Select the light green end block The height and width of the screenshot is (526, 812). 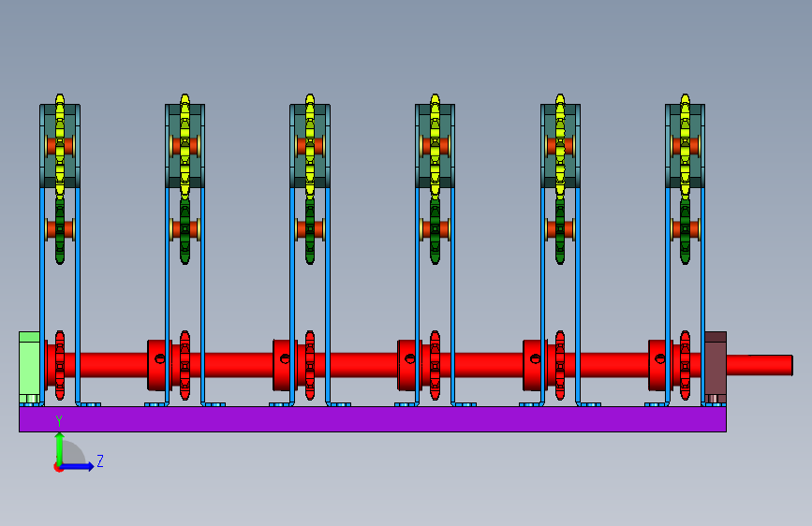30,367
